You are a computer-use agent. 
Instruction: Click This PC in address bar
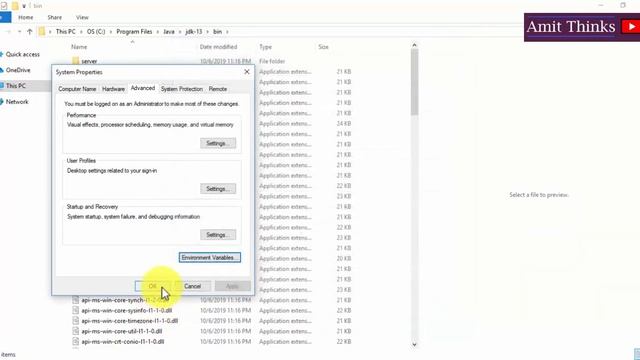(65, 31)
